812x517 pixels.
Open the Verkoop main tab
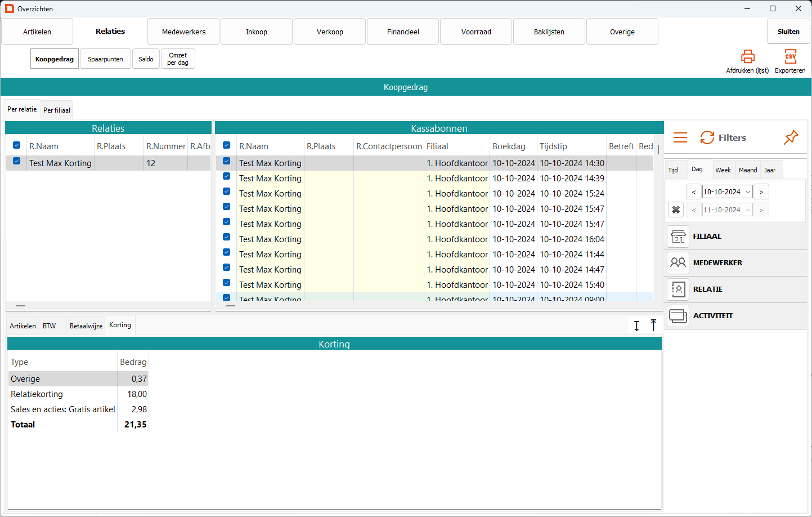[330, 32]
